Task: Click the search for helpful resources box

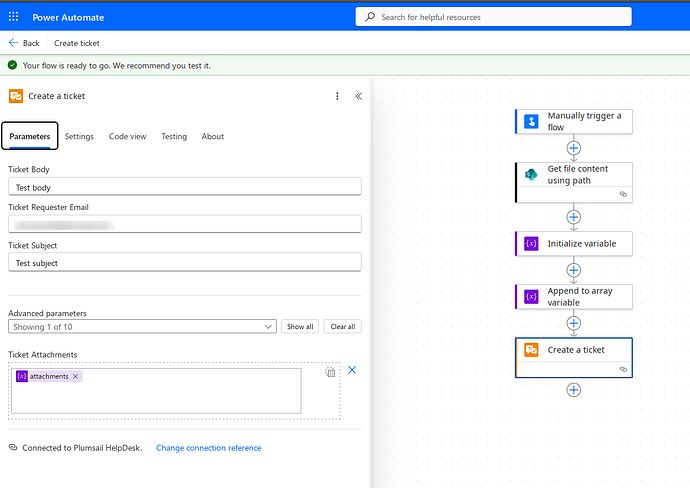Action: tap(493, 17)
